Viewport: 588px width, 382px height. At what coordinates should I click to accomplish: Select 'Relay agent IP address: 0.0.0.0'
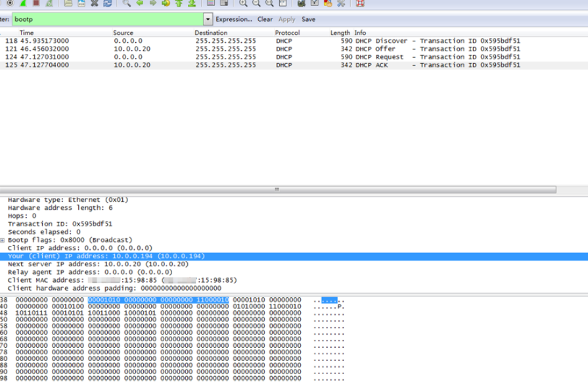pos(90,272)
